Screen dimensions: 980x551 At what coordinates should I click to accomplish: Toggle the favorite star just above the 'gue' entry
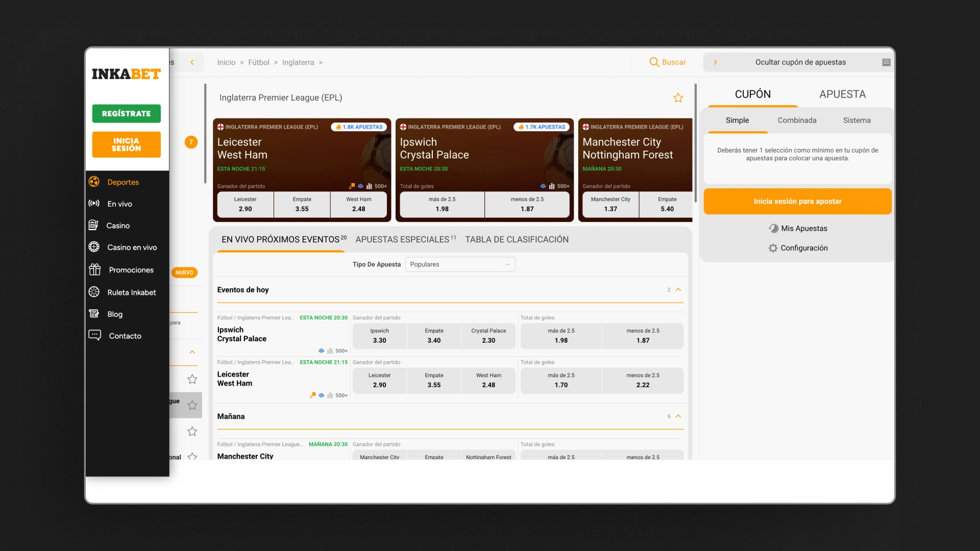(192, 379)
